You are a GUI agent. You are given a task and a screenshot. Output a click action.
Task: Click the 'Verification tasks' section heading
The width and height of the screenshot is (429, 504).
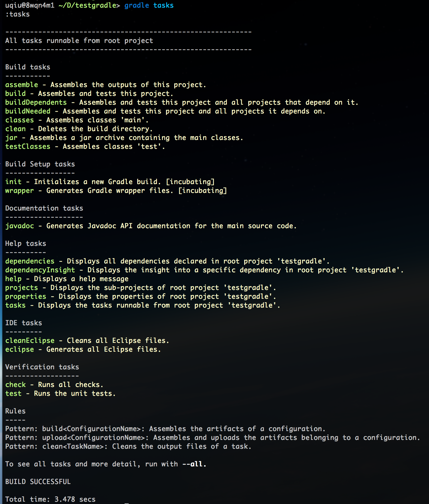point(42,367)
